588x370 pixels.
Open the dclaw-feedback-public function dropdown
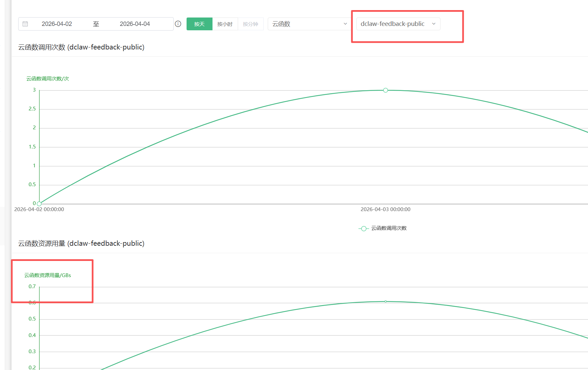393,24
